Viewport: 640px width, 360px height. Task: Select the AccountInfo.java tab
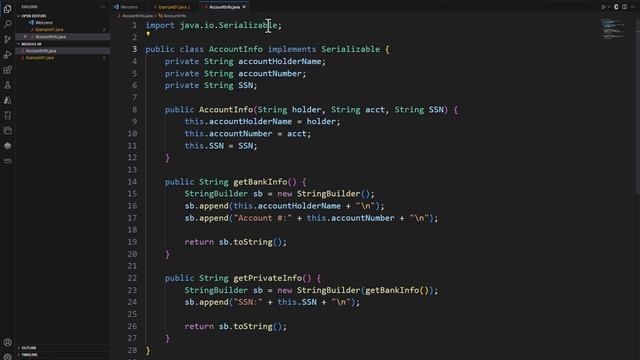point(224,7)
